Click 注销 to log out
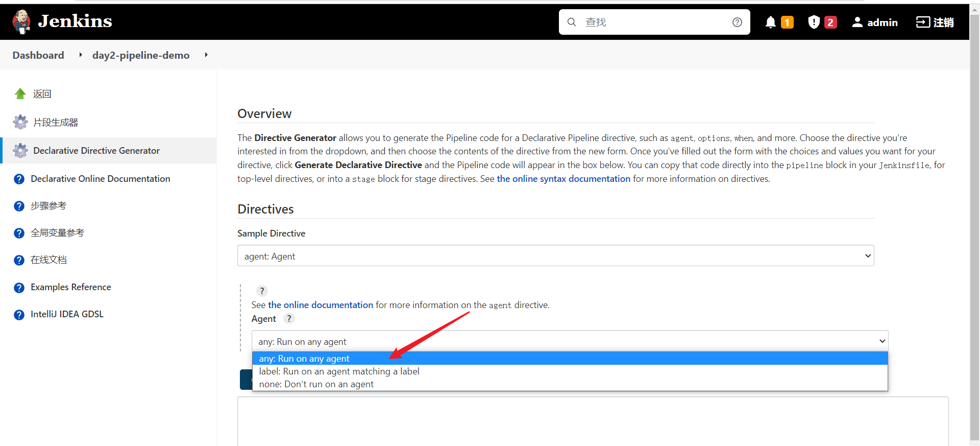The image size is (980, 446). [944, 22]
